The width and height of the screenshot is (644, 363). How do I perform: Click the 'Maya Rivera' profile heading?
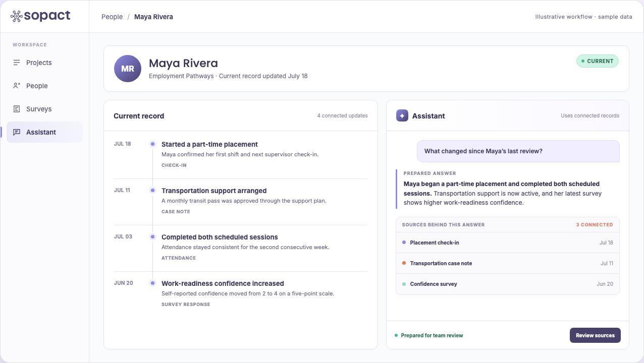tap(183, 63)
